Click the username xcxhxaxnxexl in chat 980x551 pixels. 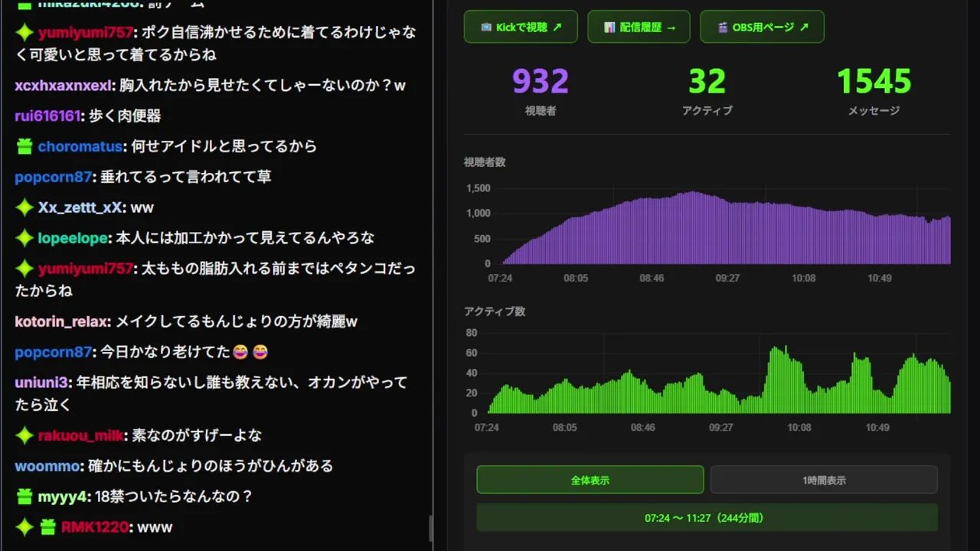point(64,86)
